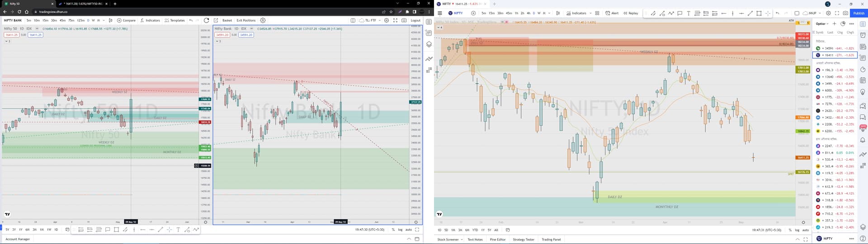The height and width of the screenshot is (244, 868).
Task: Open TradingView hamburger menu
Action: coord(439,13)
